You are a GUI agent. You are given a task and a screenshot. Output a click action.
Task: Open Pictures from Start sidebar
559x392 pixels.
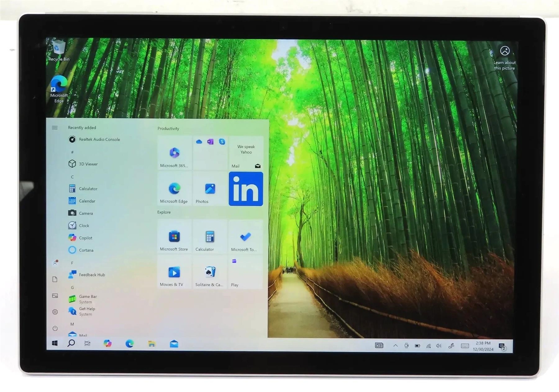[55, 296]
